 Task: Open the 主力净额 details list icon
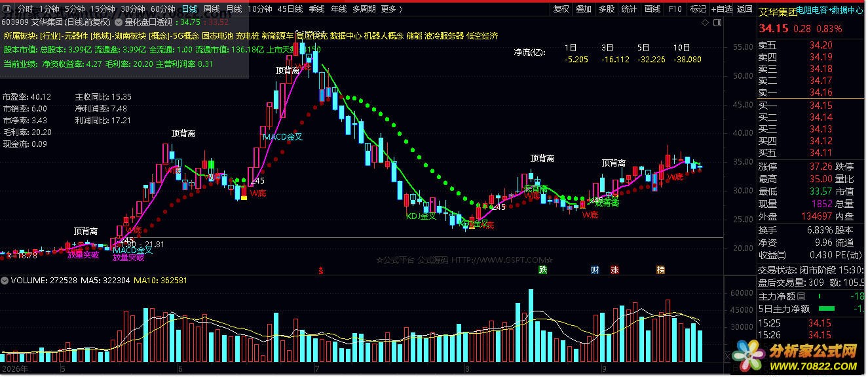click(x=801, y=297)
